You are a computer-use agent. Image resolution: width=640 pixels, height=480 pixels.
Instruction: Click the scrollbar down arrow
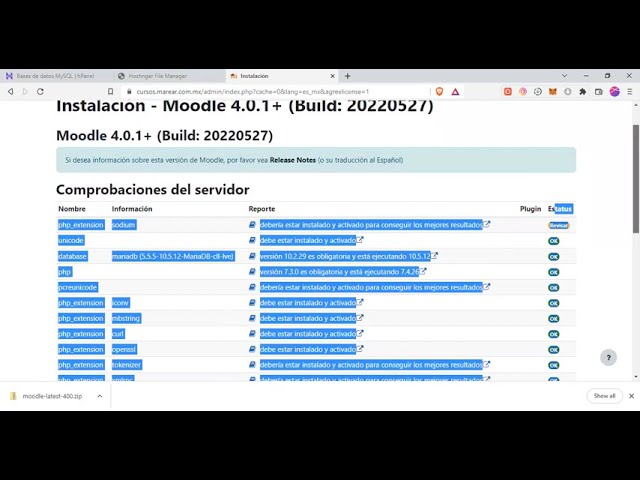636,377
